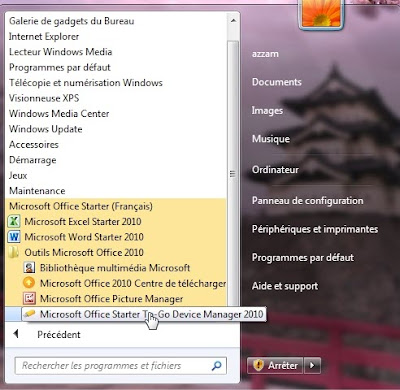Click the scrollbar up arrow in the programs list
The image size is (400, 390).
(233, 21)
